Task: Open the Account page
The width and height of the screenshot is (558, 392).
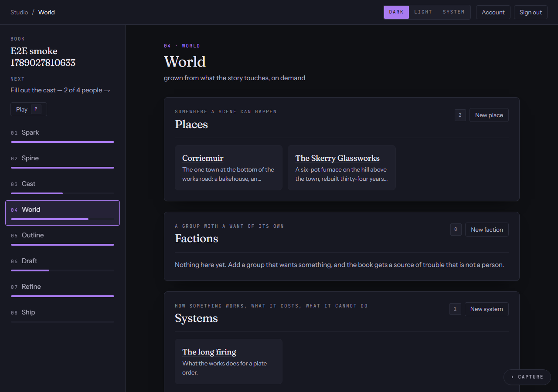Action: 493,12
